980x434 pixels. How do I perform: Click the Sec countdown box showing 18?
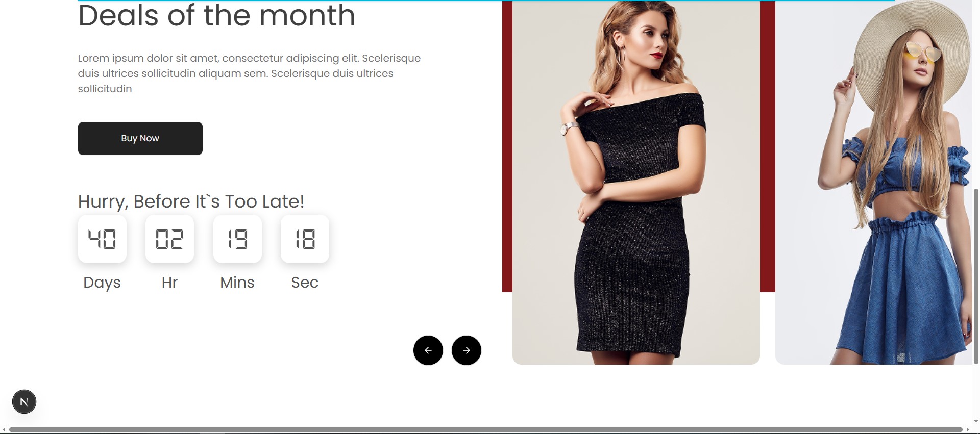305,239
